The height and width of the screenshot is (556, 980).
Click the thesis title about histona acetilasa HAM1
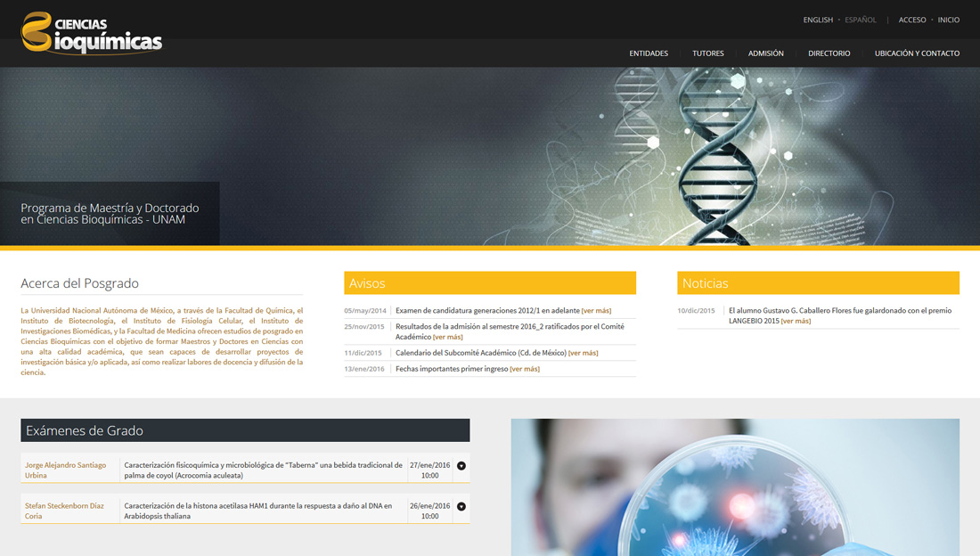point(258,511)
